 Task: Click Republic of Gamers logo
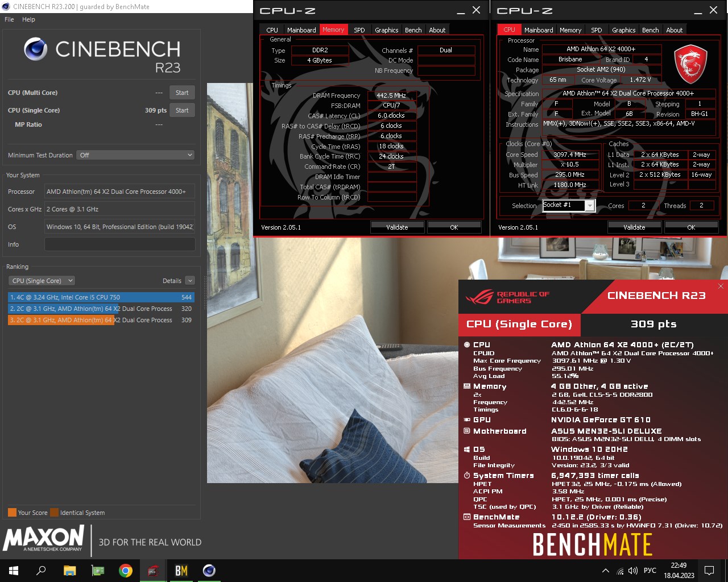[x=508, y=297]
